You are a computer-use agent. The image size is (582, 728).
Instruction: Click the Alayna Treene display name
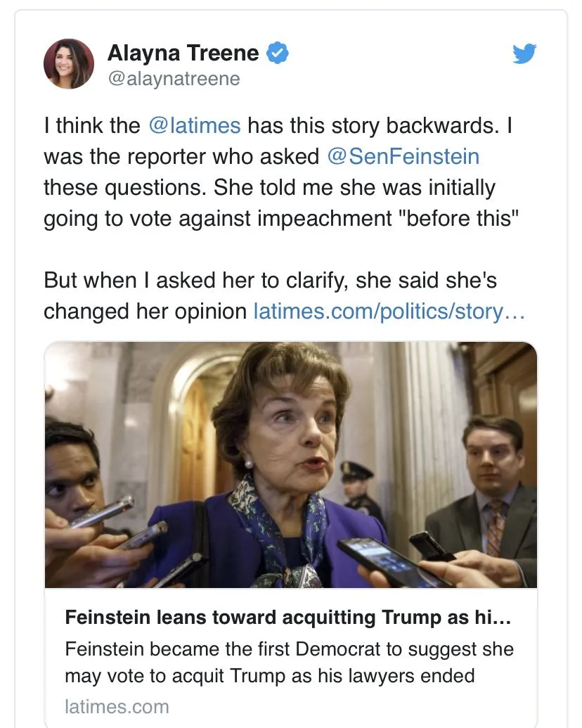(183, 53)
